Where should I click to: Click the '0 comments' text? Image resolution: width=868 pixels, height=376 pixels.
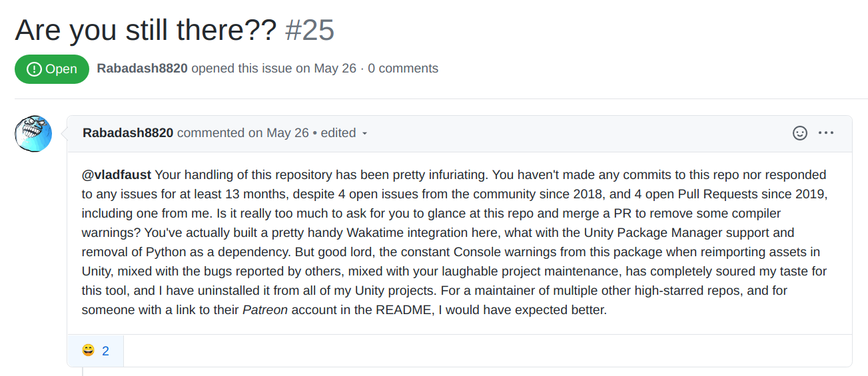pos(403,69)
